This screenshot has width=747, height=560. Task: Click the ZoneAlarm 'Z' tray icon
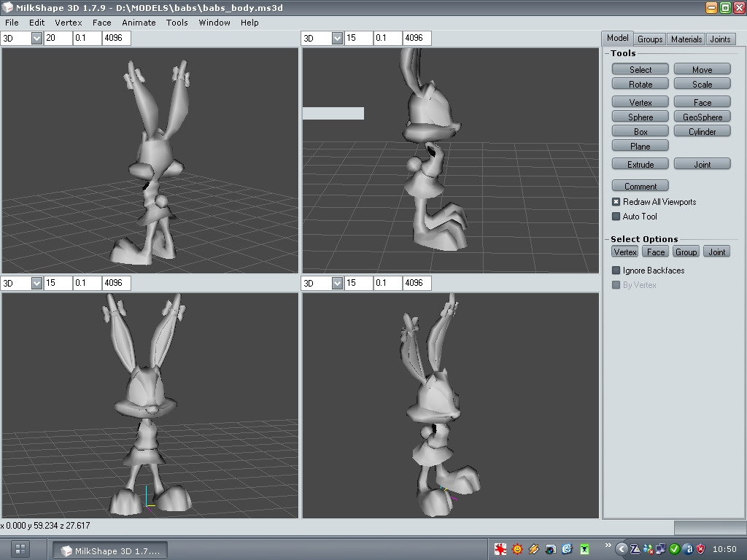coord(635,549)
